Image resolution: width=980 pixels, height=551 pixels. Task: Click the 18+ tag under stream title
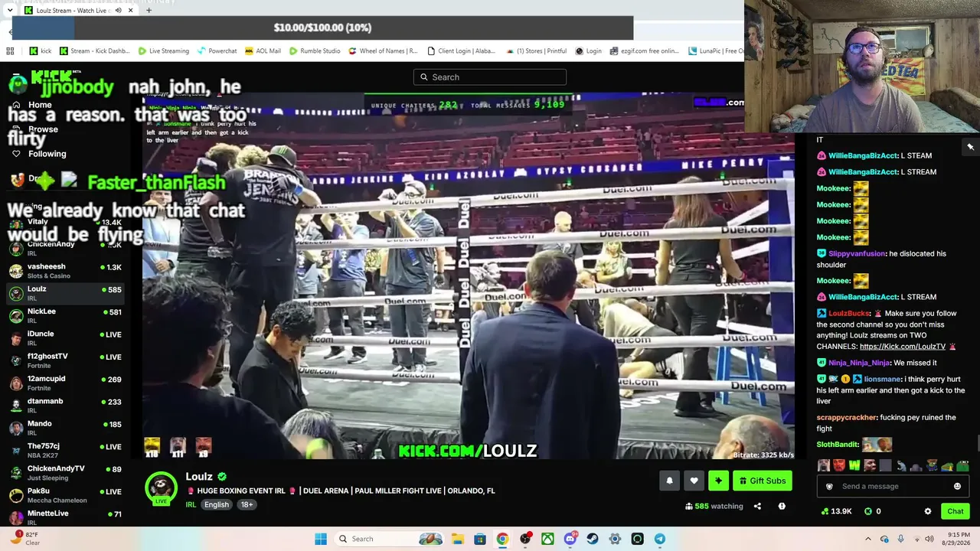coord(247,504)
